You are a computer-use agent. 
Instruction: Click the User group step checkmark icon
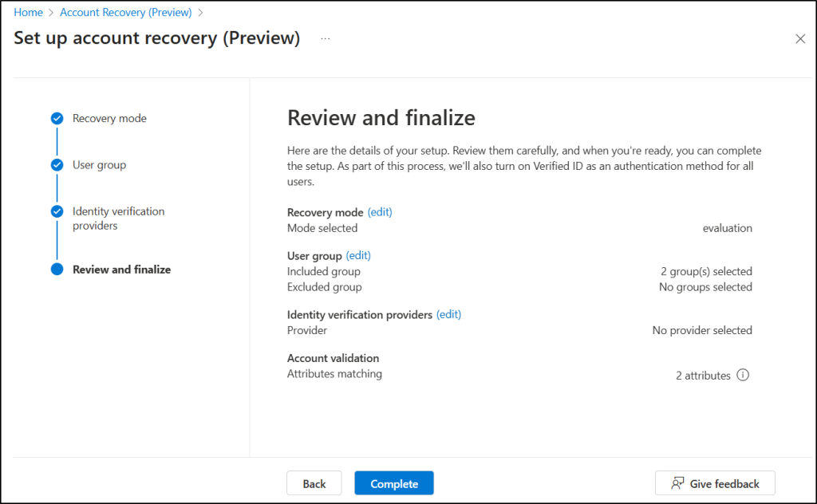(x=57, y=164)
